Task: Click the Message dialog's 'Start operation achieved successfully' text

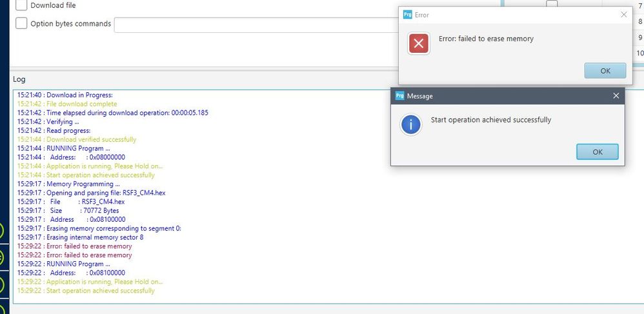Action: [491, 120]
